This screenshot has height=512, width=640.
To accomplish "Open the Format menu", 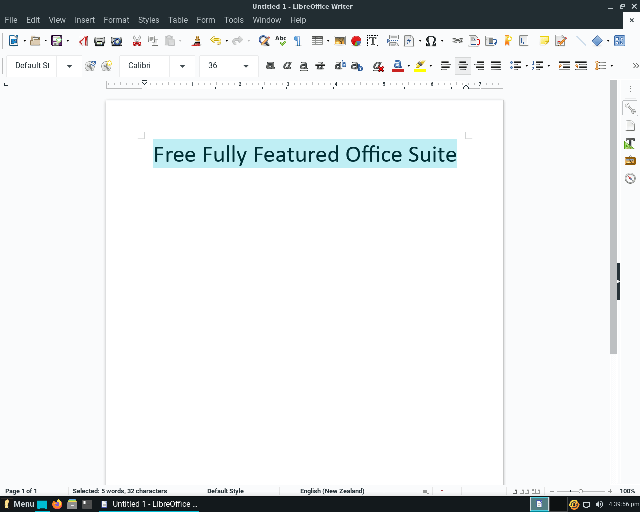I will (x=116, y=20).
